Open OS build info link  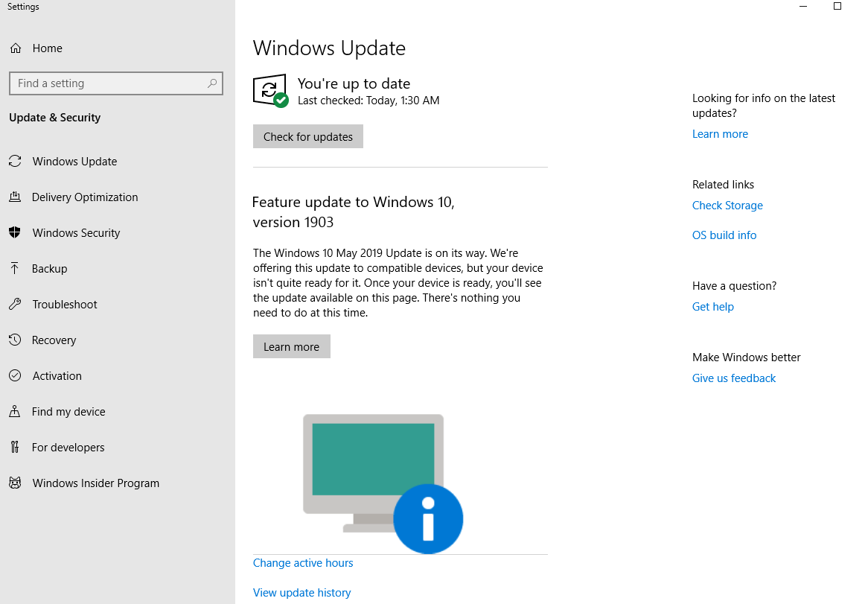point(724,235)
